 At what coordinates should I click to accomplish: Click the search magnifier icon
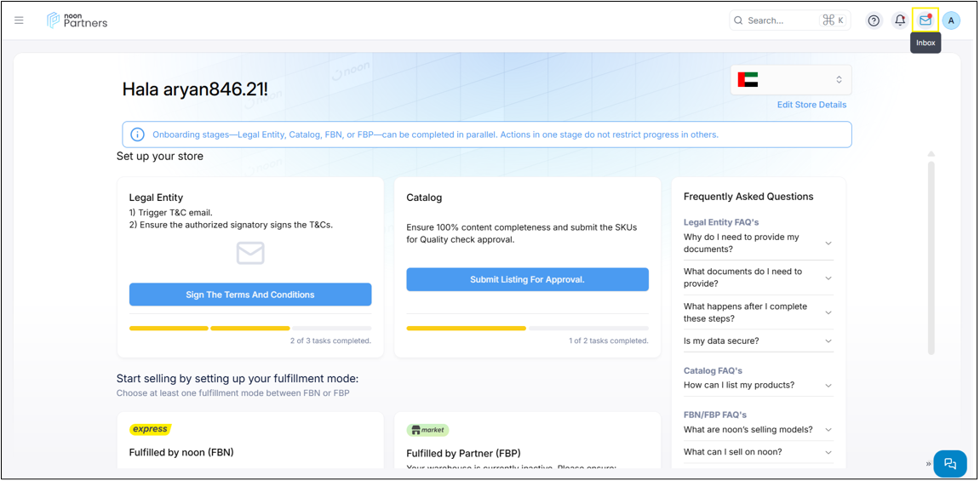[x=738, y=20]
